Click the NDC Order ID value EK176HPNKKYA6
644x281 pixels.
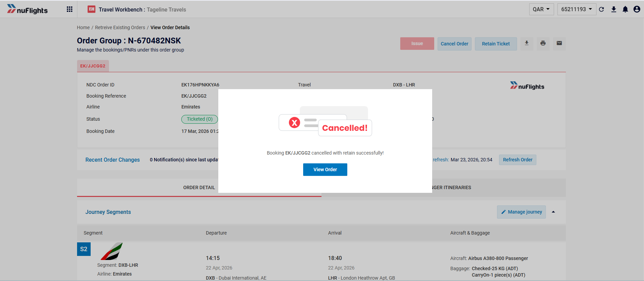point(200,85)
